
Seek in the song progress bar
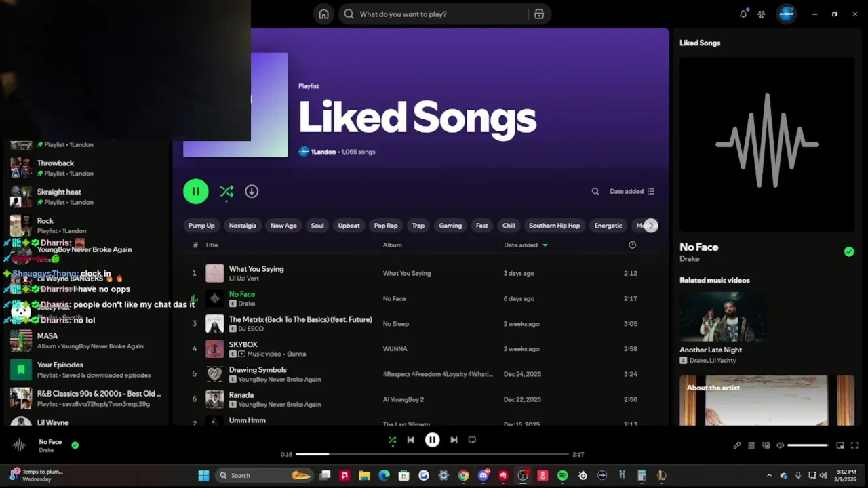point(432,454)
